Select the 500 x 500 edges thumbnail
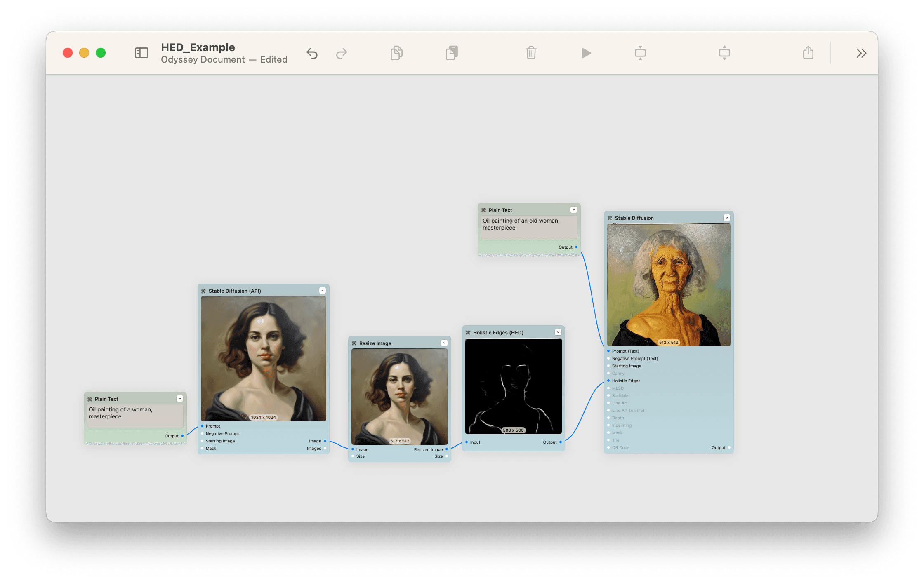 click(514, 386)
